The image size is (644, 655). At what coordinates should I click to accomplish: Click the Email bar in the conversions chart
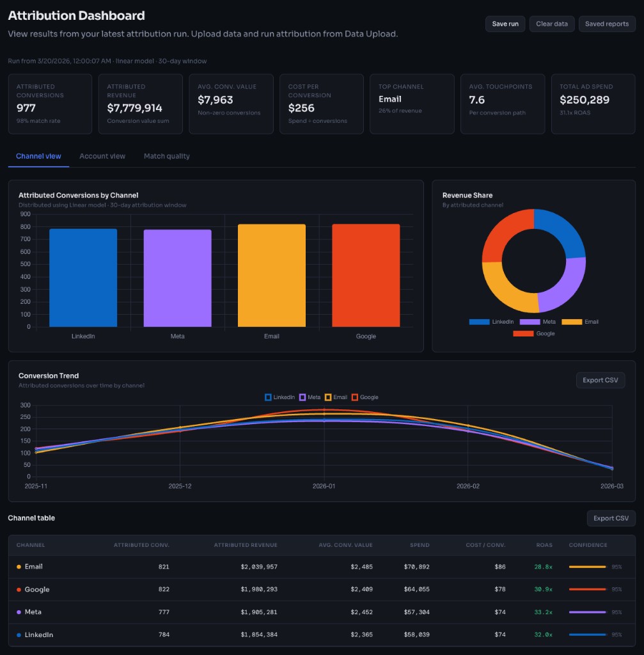click(271, 275)
